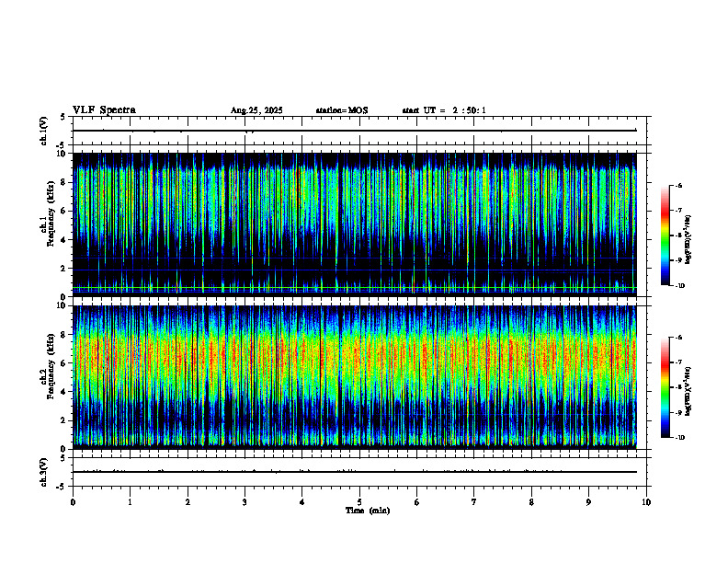This screenshot has height=563, width=728.
Task: Select time axis tick label "8"
Action: [x=531, y=502]
